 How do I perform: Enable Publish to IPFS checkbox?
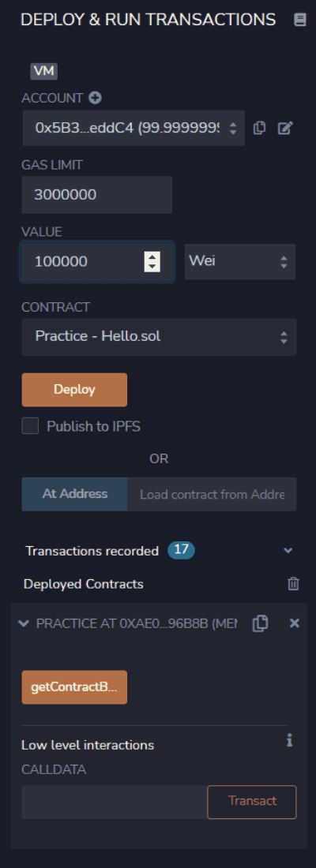click(30, 426)
